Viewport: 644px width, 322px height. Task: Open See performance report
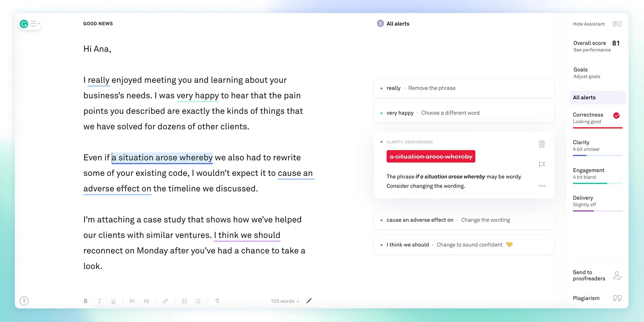592,50
